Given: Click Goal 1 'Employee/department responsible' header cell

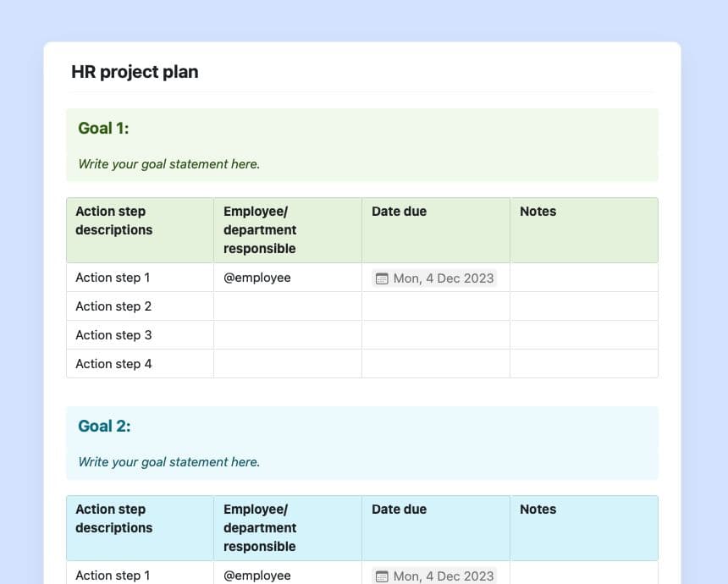Looking at the screenshot, I should (x=260, y=230).
